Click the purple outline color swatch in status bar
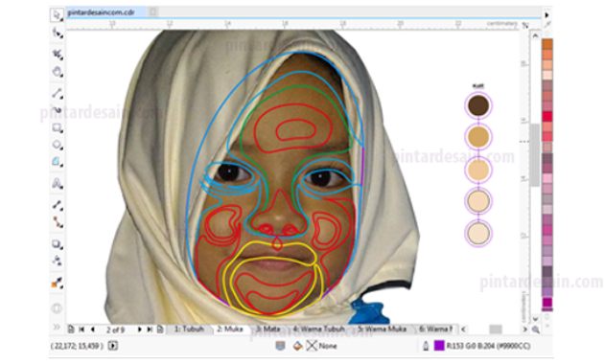Screen dimensions: 604x364 439,346
